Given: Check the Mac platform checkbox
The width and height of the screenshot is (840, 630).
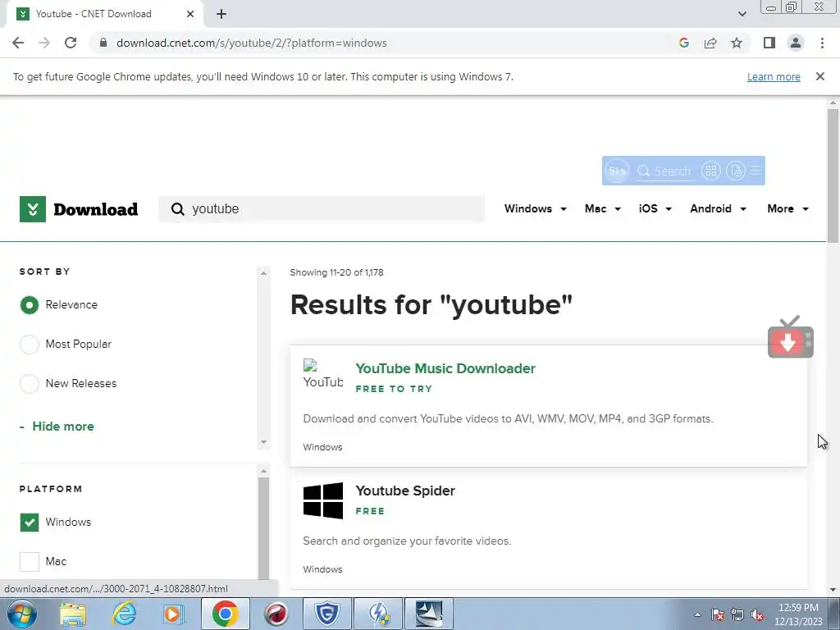Looking at the screenshot, I should pos(30,561).
